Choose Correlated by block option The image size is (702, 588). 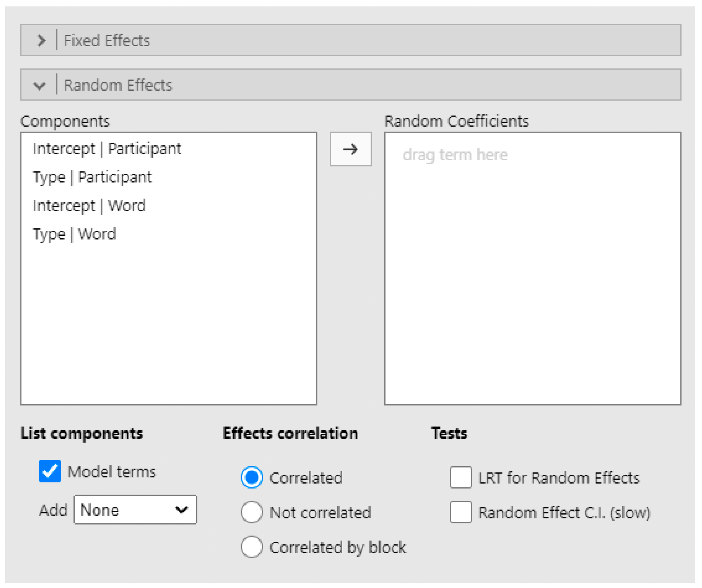252,547
